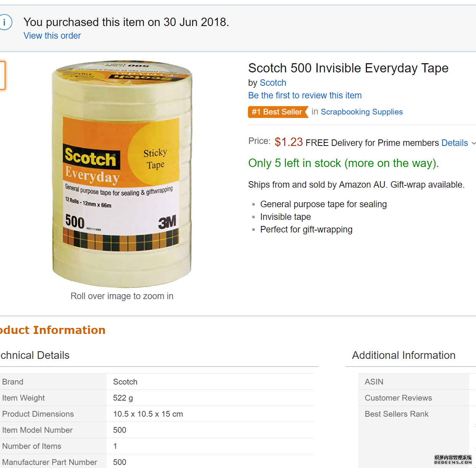This screenshot has height=468, width=476.
Task: Click the product title Scotch 500 Invisible
Action: point(348,68)
